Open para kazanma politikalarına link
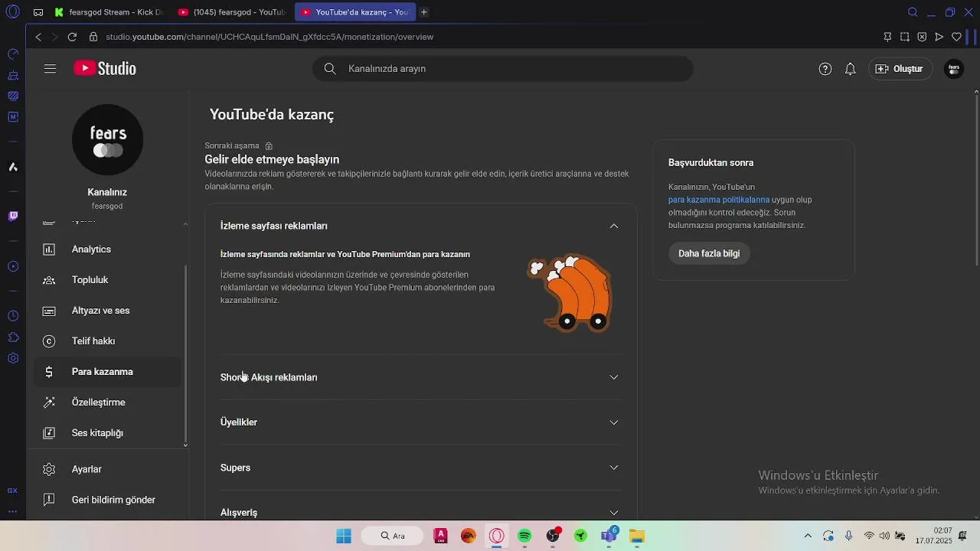The width and height of the screenshot is (980, 551). [x=719, y=200]
